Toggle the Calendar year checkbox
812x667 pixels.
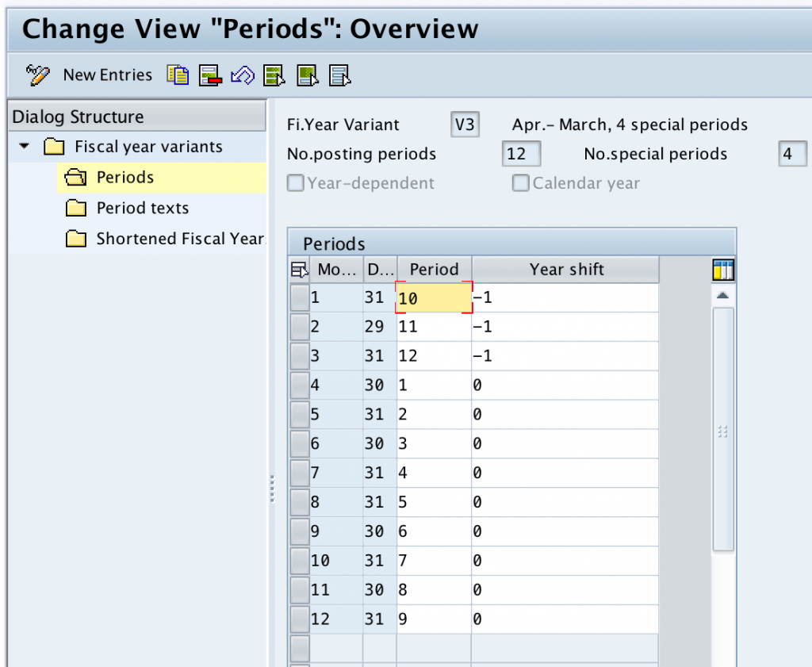[520, 182]
